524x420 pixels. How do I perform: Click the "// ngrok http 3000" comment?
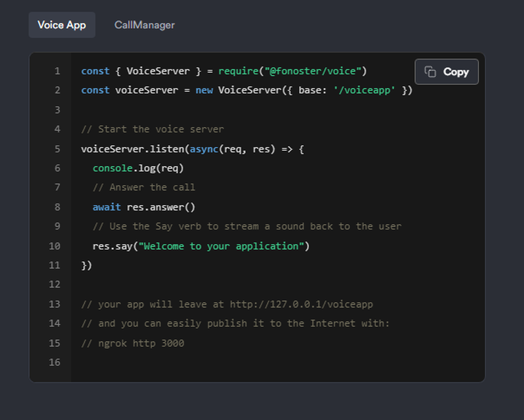(133, 344)
